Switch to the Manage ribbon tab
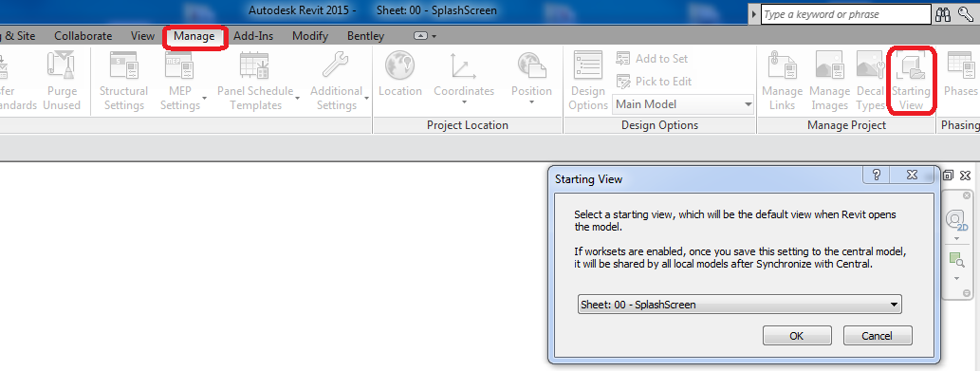980x371 pixels. [x=194, y=36]
